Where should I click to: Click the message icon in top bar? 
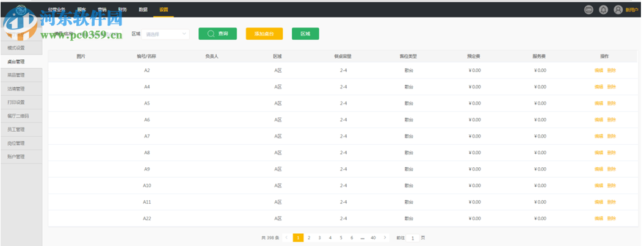coord(588,10)
